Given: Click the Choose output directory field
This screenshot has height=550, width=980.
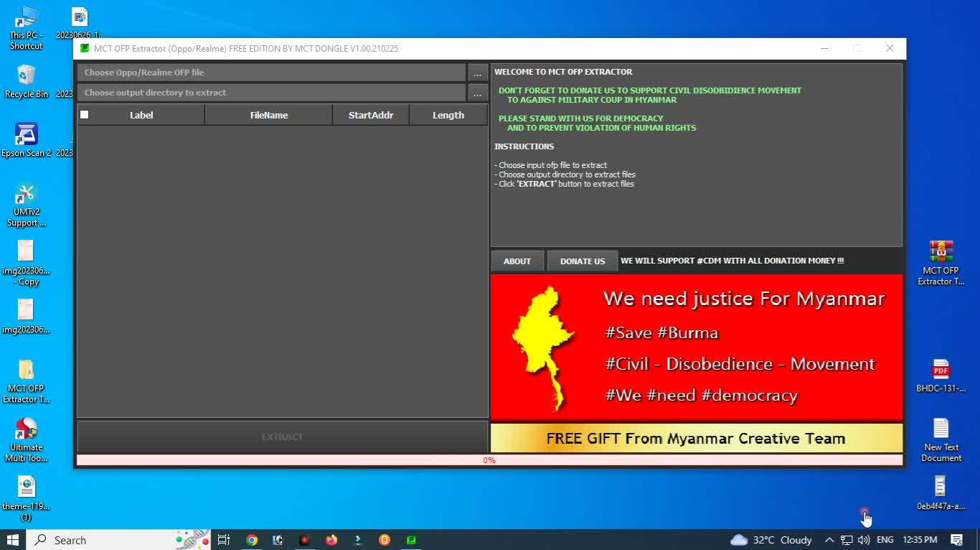Looking at the screenshot, I should coord(271,93).
